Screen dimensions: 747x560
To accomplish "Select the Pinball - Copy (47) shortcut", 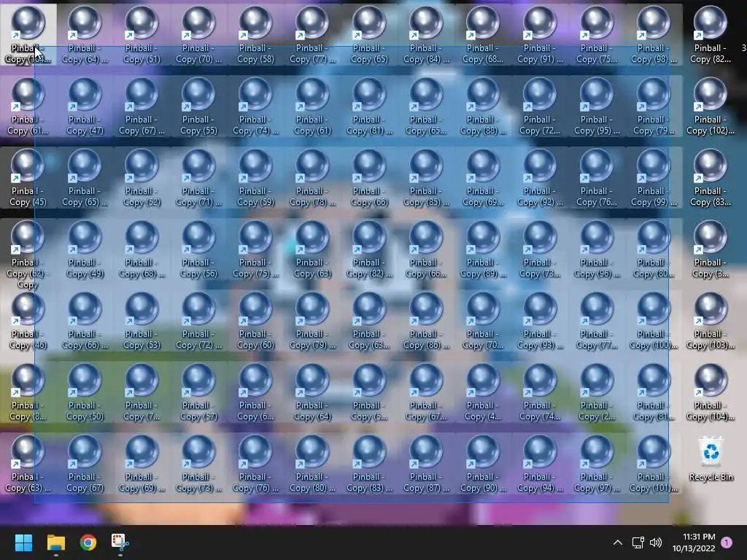I will (85, 106).
